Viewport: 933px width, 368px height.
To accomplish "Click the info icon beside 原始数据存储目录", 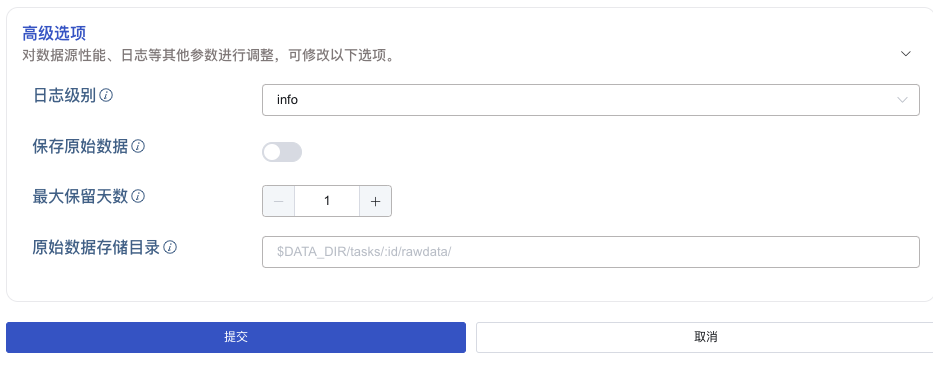I will [x=170, y=247].
